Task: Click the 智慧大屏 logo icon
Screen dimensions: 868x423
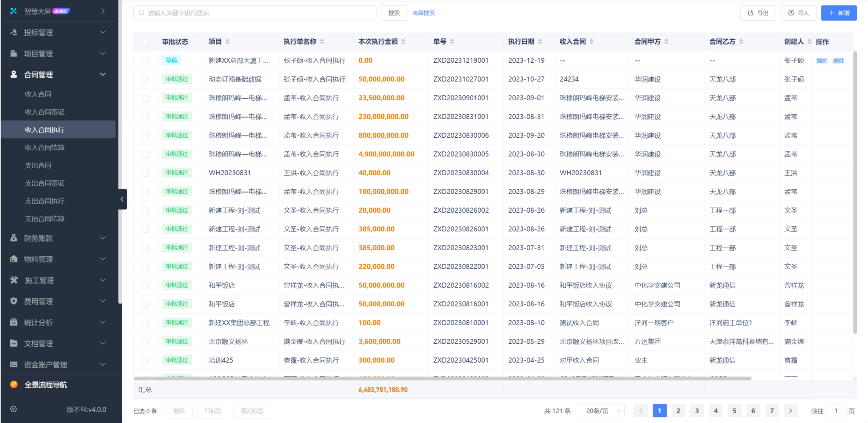Action: tap(14, 11)
